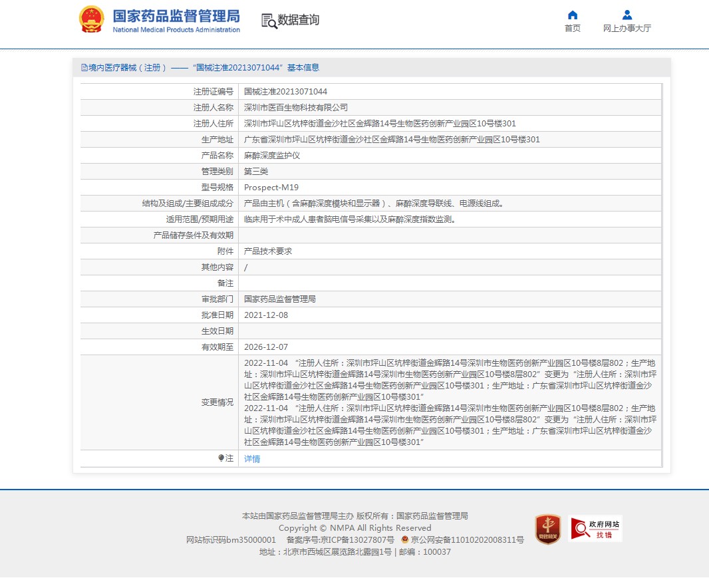Open the 详情 link
The height and width of the screenshot is (588, 709).
(252, 459)
